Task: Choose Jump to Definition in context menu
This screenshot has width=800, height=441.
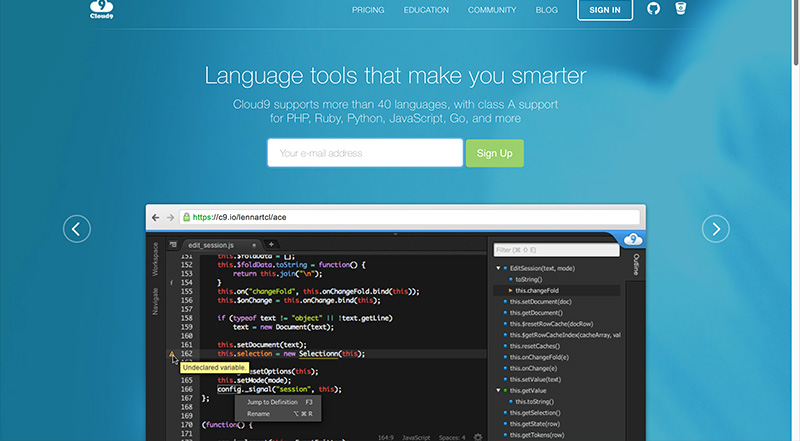Action: pos(279,402)
